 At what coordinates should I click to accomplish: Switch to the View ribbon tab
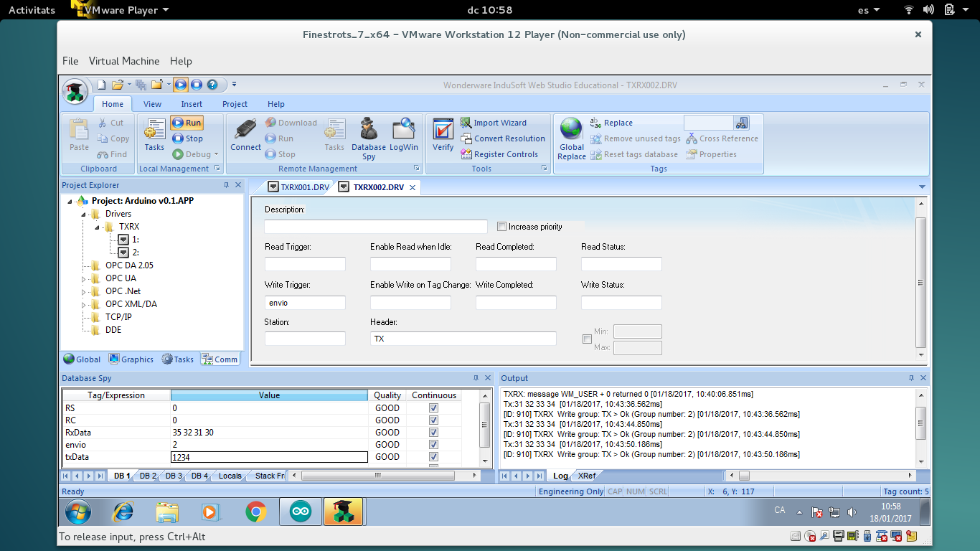point(152,104)
